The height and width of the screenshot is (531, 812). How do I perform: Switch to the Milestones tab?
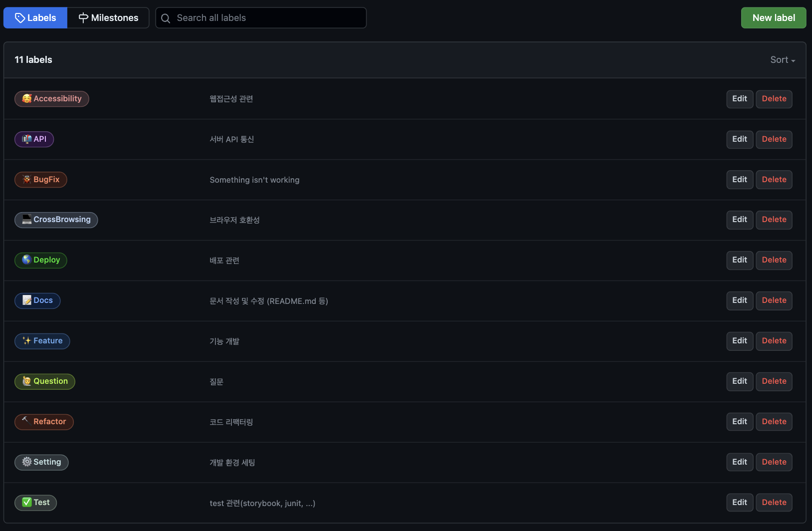coord(108,18)
